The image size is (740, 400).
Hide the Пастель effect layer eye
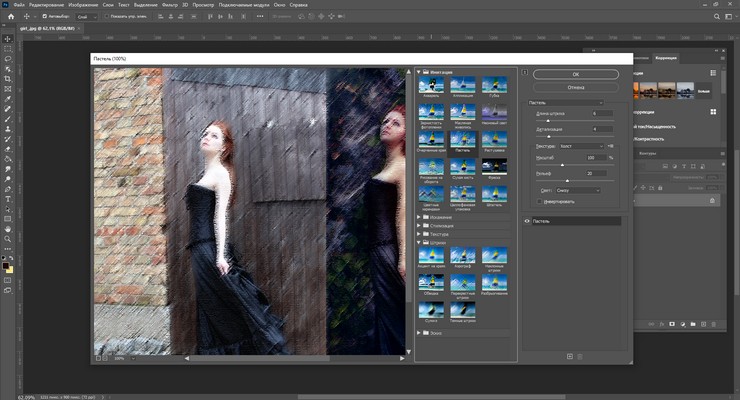(x=527, y=221)
